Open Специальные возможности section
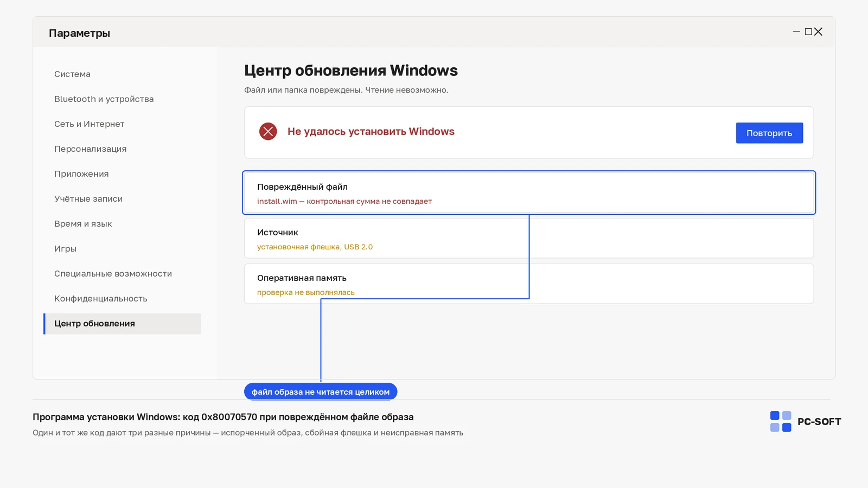 113,274
